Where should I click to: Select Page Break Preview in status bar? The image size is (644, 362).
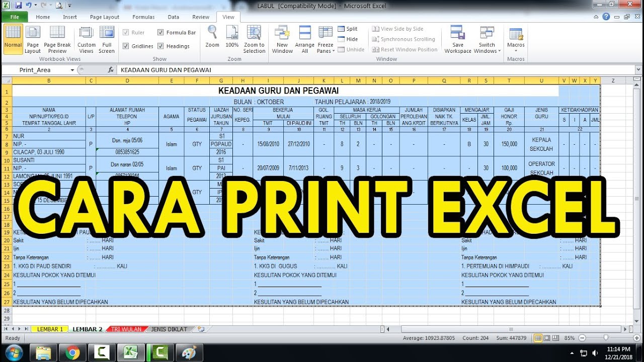point(556,338)
